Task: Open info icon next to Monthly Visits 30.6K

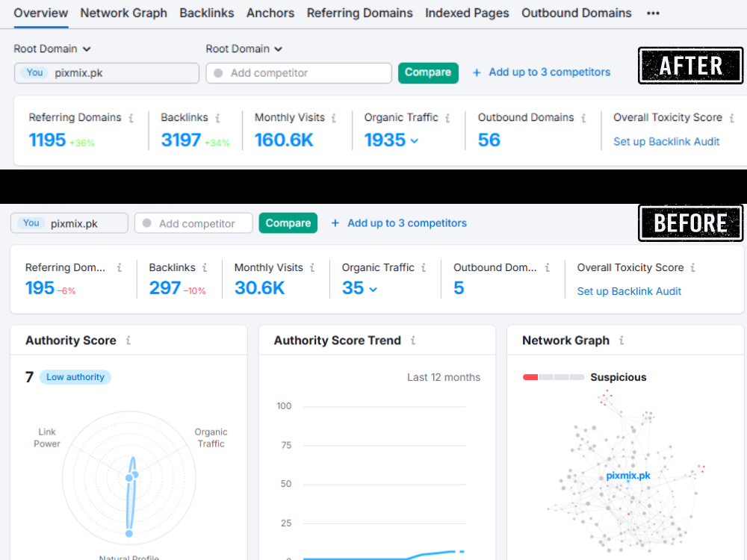Action: click(312, 267)
